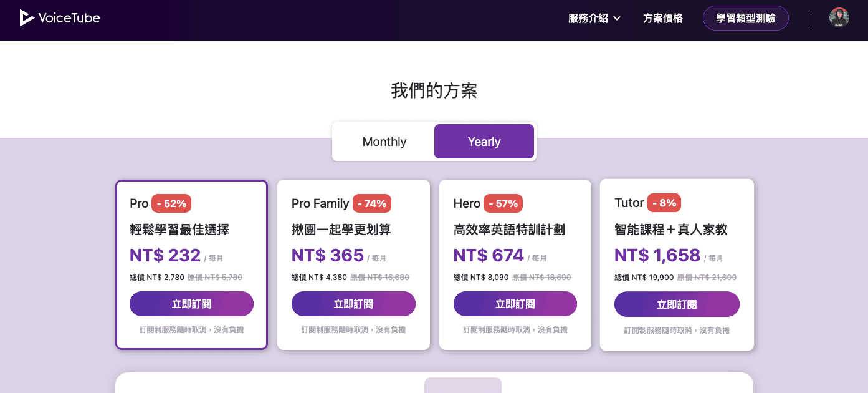Click the 揪團一起學更划算 tagline
Viewport: 868px width, 393px height.
tap(341, 230)
